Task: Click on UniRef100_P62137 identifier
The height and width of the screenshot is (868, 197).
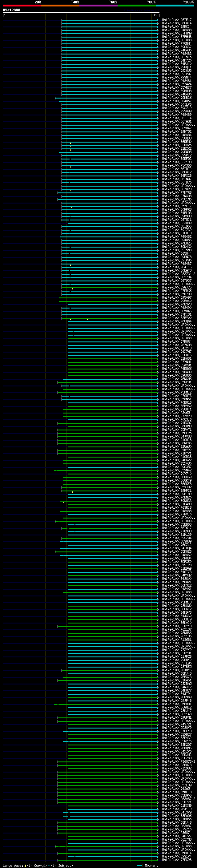Action: coord(176,629)
